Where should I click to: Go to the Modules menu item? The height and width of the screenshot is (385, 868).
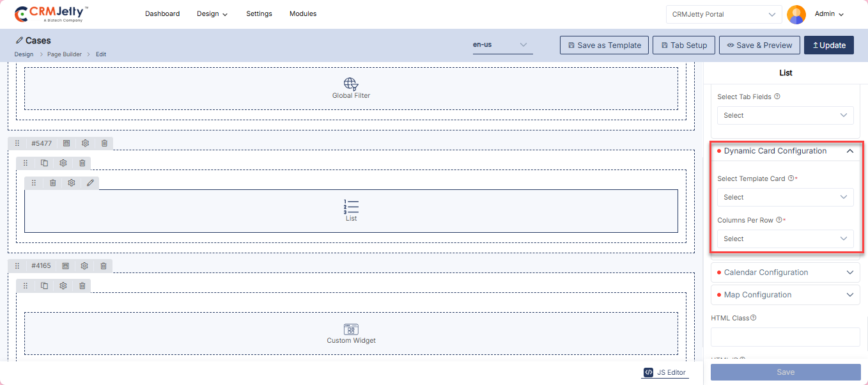point(303,13)
